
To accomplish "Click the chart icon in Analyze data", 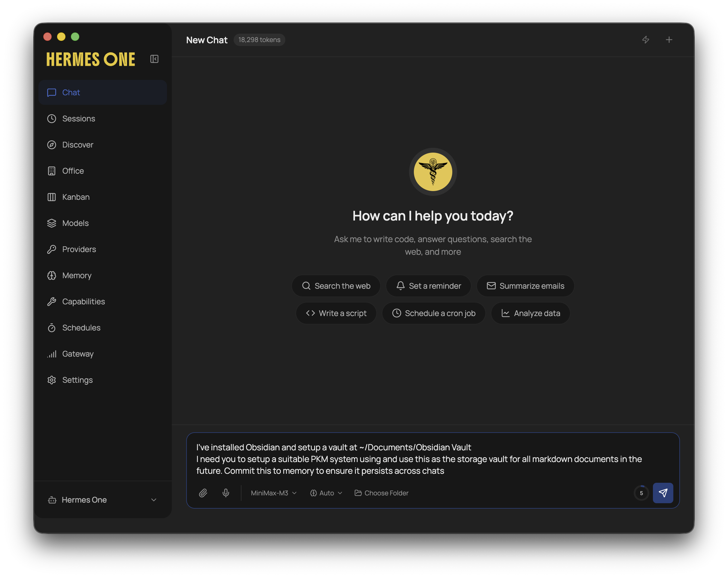I will [x=505, y=313].
